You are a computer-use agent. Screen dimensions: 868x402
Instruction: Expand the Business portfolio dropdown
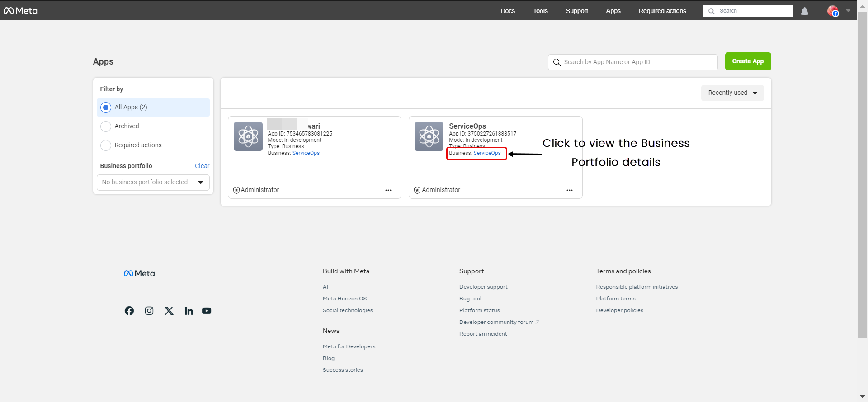click(x=153, y=182)
